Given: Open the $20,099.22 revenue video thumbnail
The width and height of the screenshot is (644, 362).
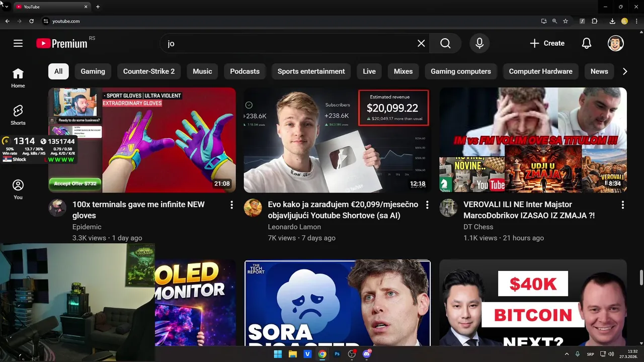Looking at the screenshot, I should [337, 140].
